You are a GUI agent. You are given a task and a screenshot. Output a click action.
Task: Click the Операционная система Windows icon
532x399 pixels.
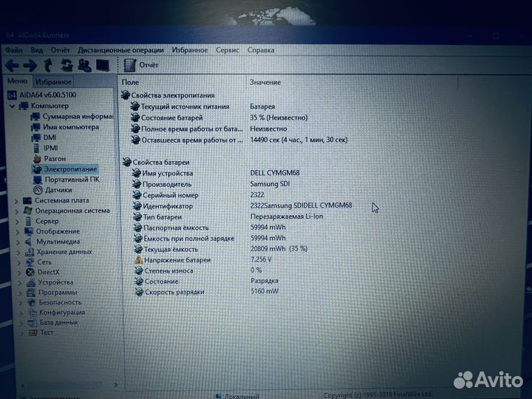tap(28, 211)
